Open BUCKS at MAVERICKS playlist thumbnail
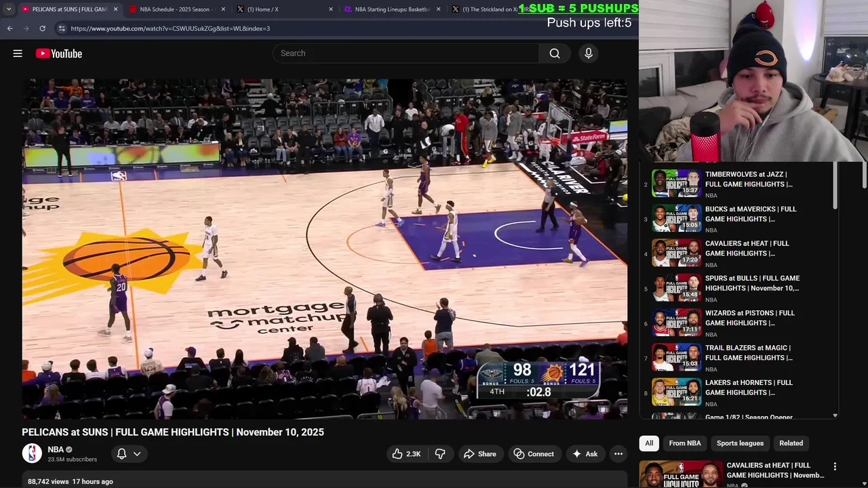 click(x=676, y=218)
